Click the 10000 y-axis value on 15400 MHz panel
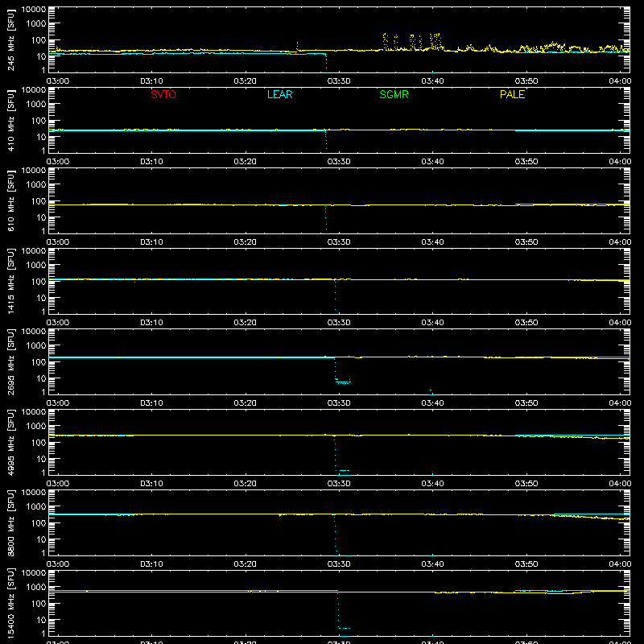The height and width of the screenshot is (644, 644). click(34, 573)
